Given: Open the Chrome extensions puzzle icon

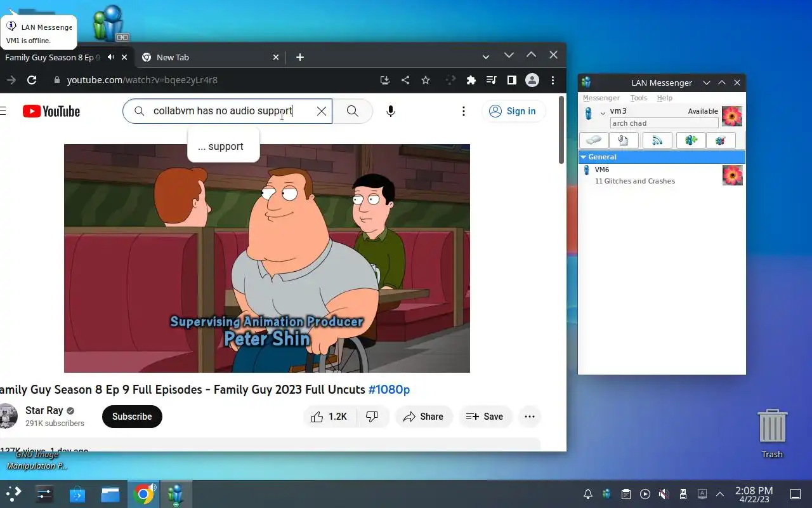Looking at the screenshot, I should point(471,80).
